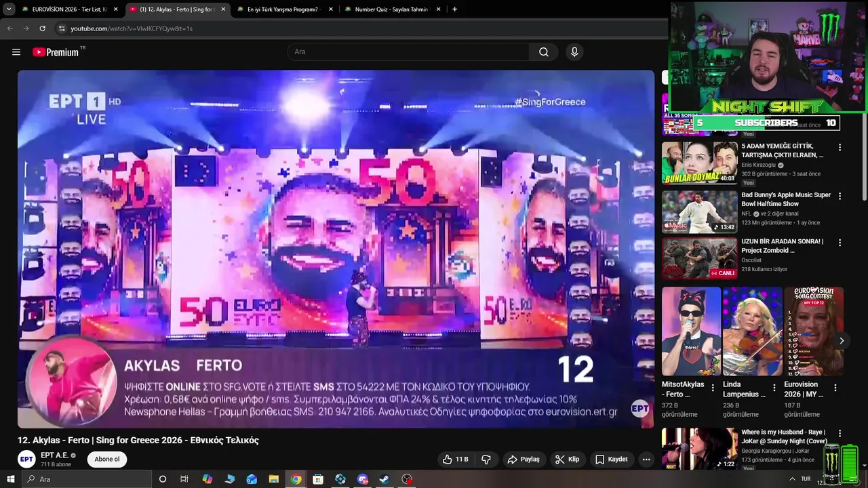Screen dimensions: 868x488
Task: Close the Number Quiz tab
Action: click(x=439, y=9)
